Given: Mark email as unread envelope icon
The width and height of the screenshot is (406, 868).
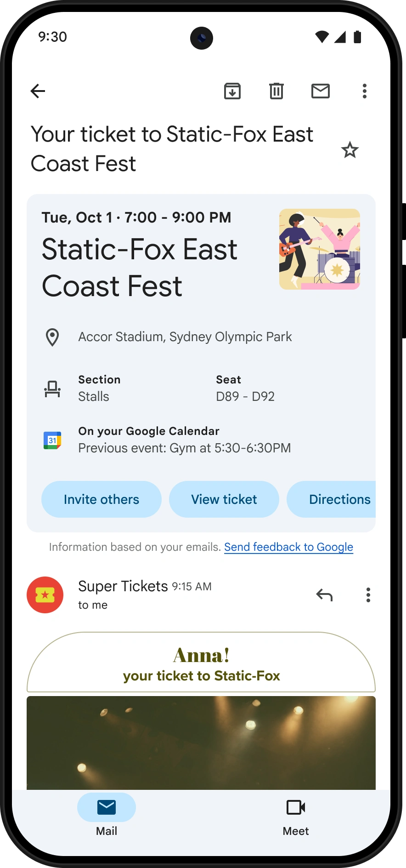Looking at the screenshot, I should (x=321, y=91).
